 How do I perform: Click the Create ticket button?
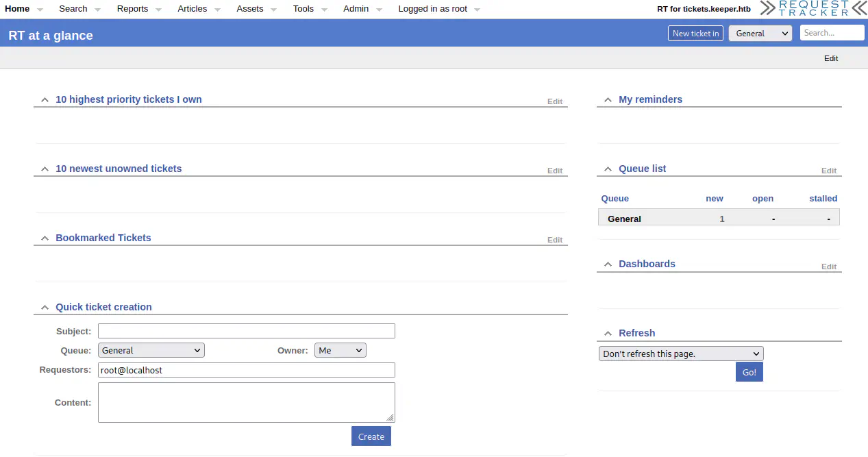371,436
